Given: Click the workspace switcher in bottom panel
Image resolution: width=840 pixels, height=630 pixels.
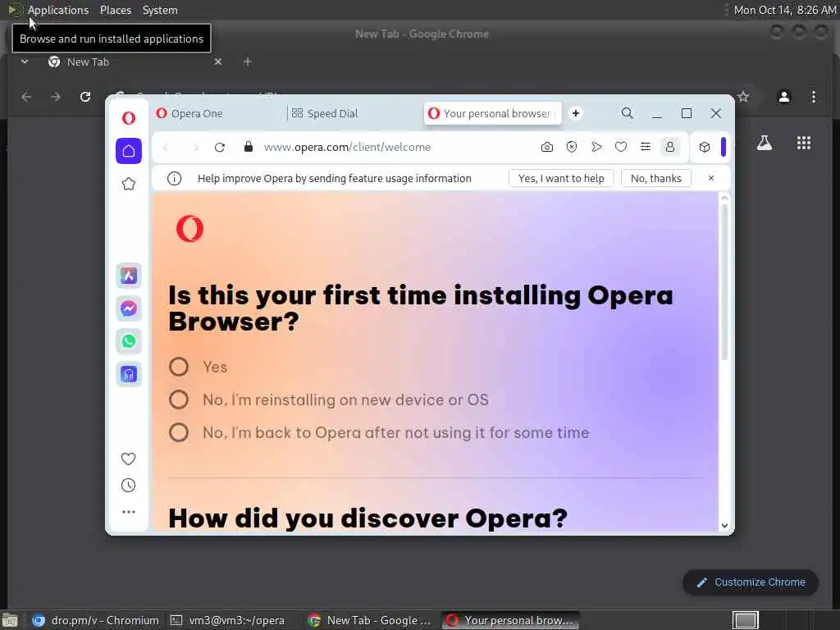Looking at the screenshot, I should pos(745,620).
